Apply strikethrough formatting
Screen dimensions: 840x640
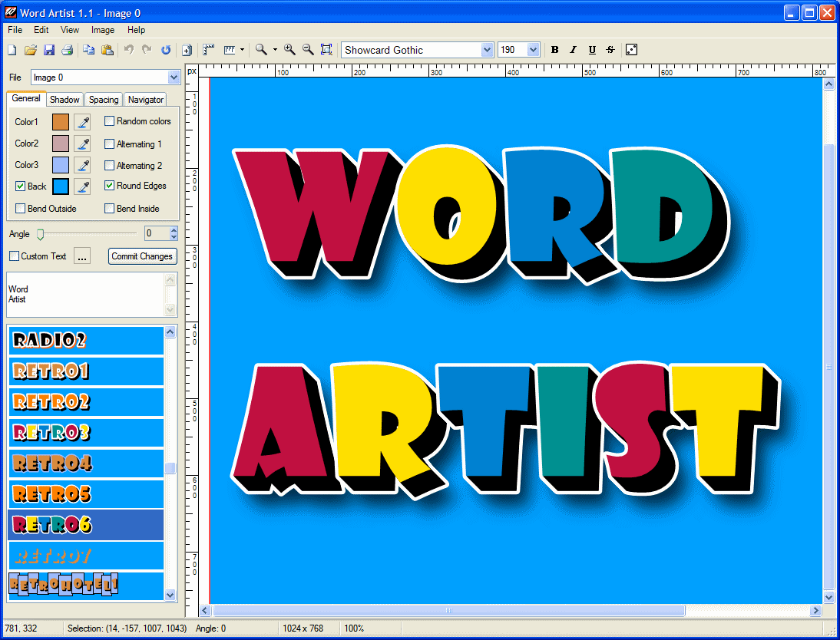tap(610, 50)
